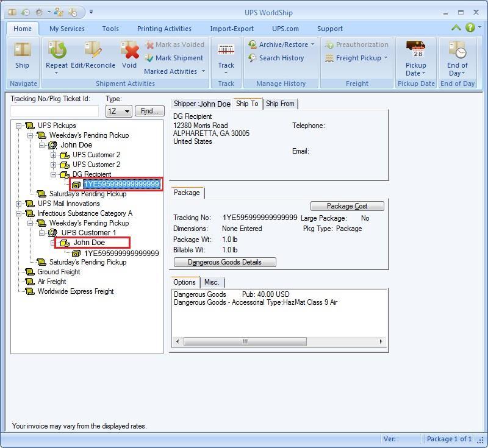Collapse the ribbon with the green chevron
The height and width of the screenshot is (448, 488).
pos(456,27)
